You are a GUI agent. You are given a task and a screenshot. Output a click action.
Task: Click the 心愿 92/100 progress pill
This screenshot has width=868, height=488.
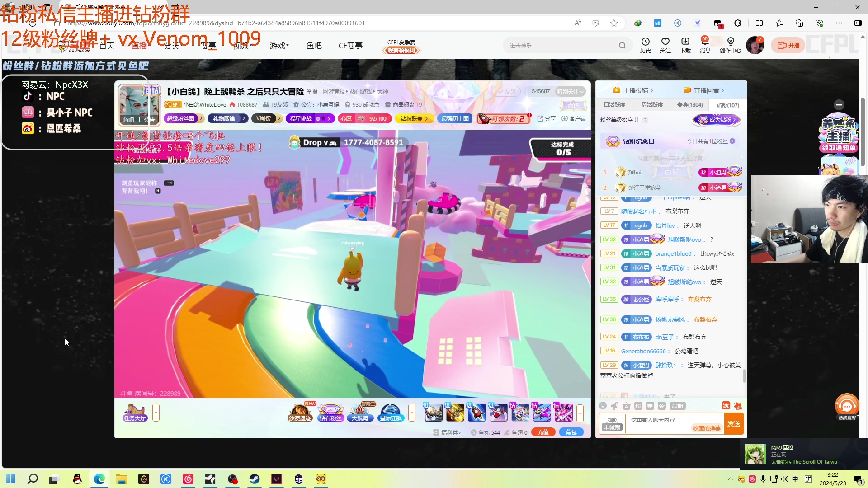pos(365,118)
